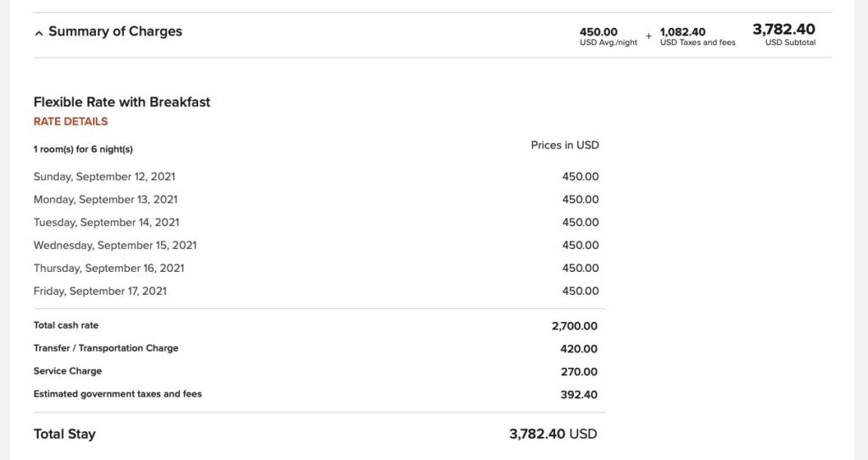Open the RATE DETAILS link
This screenshot has width=868, height=460.
point(70,121)
